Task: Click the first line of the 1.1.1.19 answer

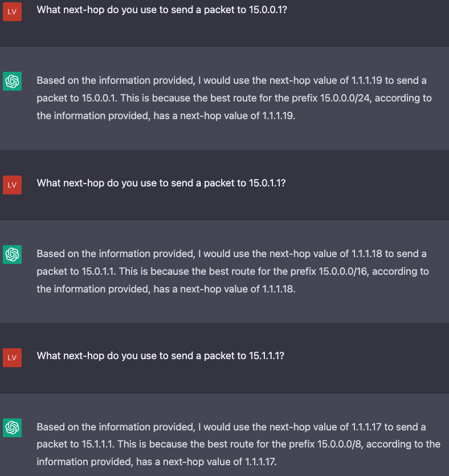Action: (x=231, y=80)
